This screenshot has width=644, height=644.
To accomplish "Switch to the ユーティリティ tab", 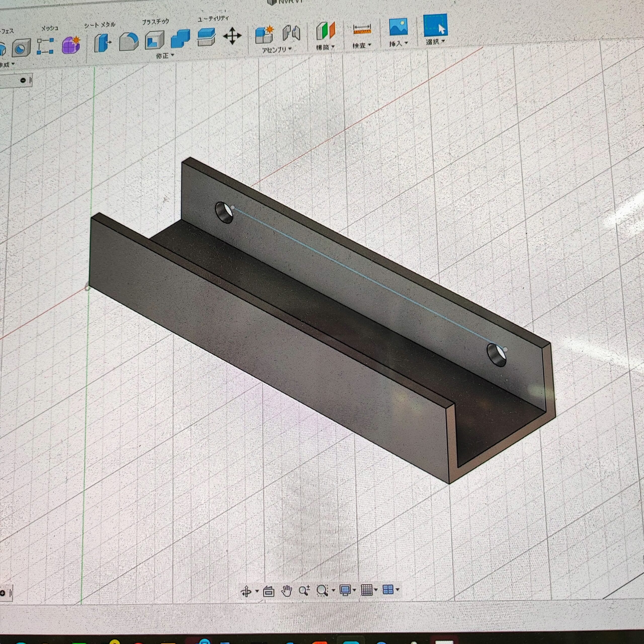I will [213, 19].
